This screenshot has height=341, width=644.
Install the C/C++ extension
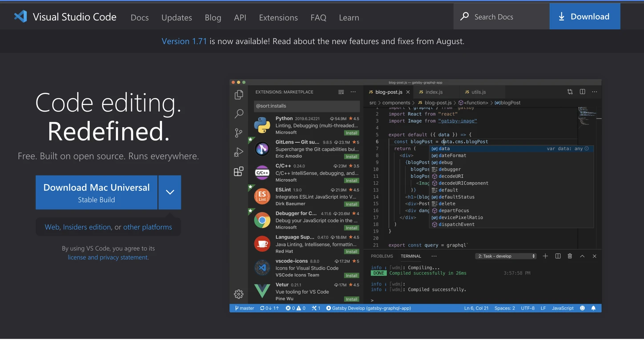(351, 181)
